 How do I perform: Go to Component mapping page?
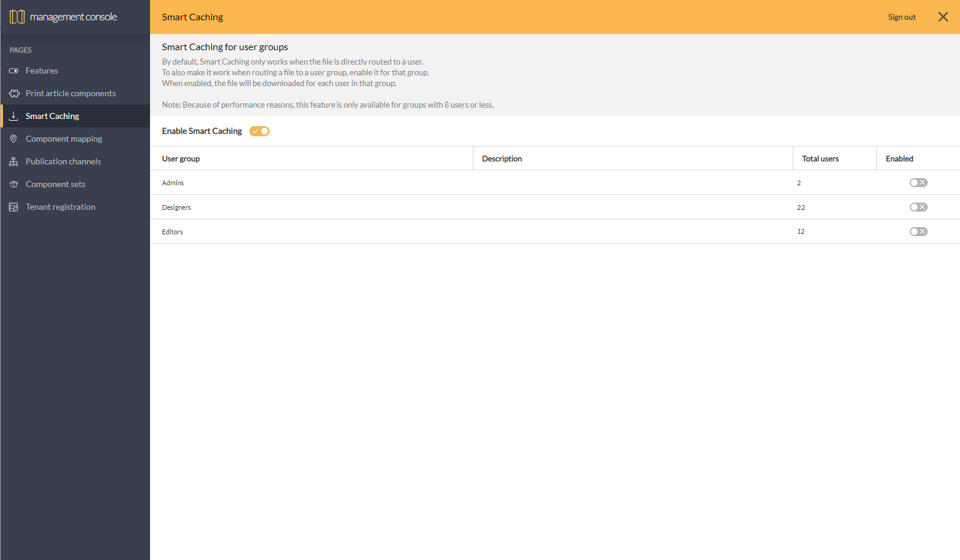[x=75, y=139]
